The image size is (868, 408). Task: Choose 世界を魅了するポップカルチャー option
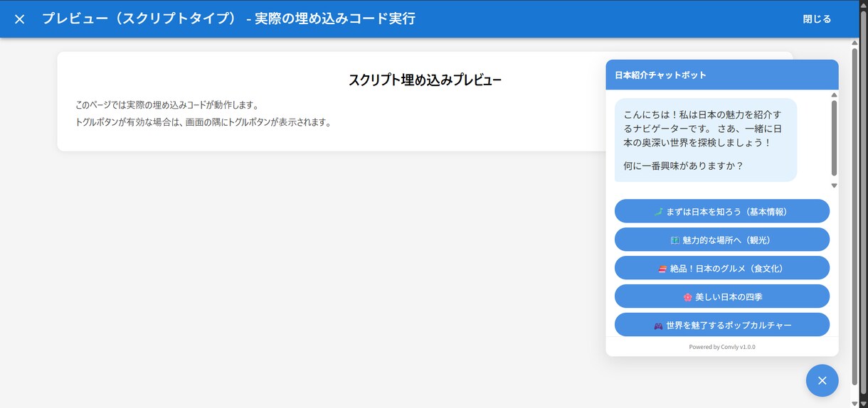pyautogui.click(x=722, y=325)
